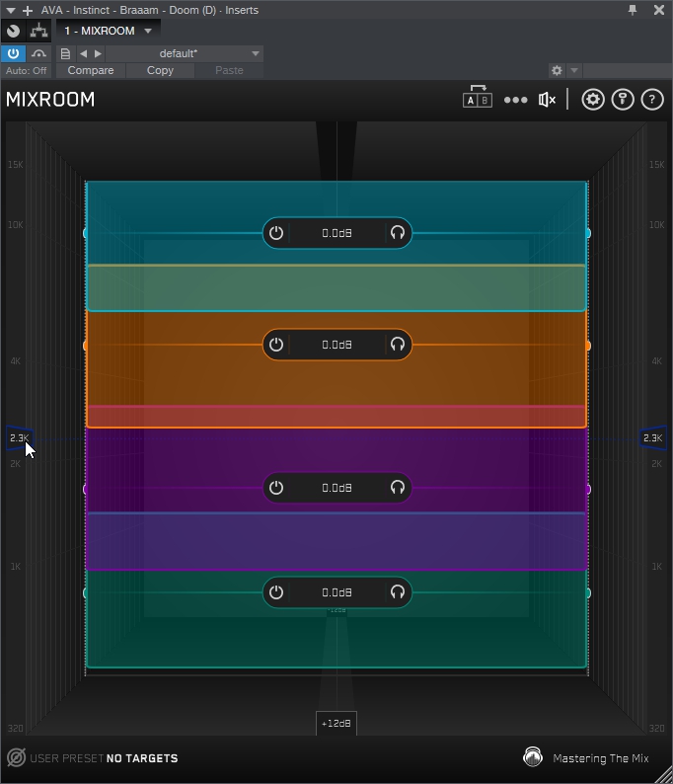Load the previous preset arrow
Viewport: 673px width, 784px height.
[x=84, y=53]
